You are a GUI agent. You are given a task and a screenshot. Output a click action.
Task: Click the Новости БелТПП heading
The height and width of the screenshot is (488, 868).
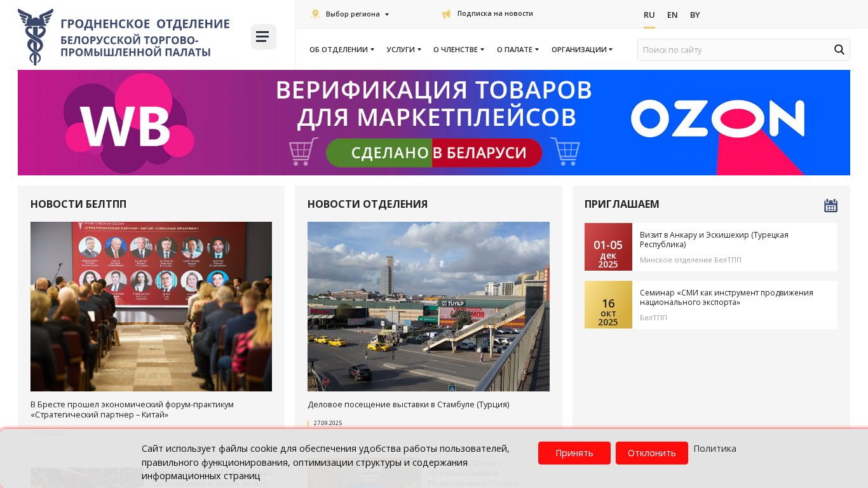pos(78,204)
